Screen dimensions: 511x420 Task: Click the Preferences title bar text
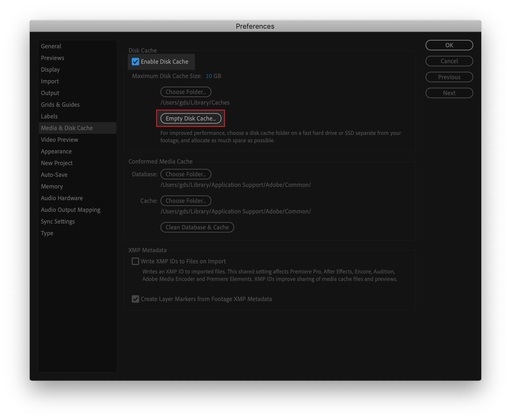[x=255, y=26]
